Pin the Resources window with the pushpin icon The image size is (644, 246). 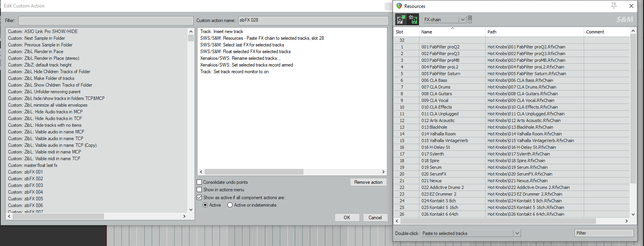coord(614,6)
